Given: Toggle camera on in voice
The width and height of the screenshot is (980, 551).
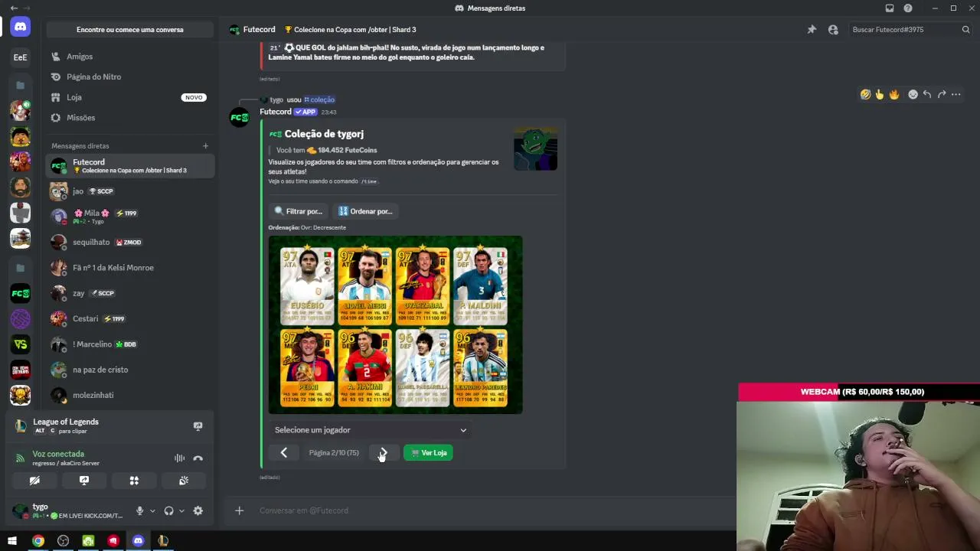Looking at the screenshot, I should point(34,481).
